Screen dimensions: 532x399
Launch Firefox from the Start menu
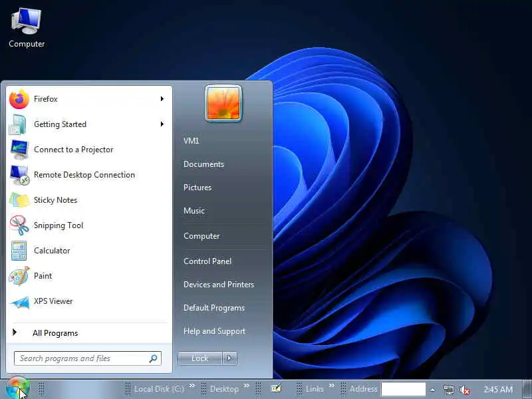[88, 99]
